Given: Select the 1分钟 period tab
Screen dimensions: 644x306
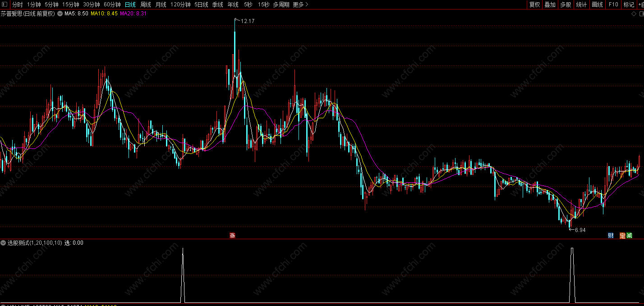Looking at the screenshot, I should [x=34, y=5].
